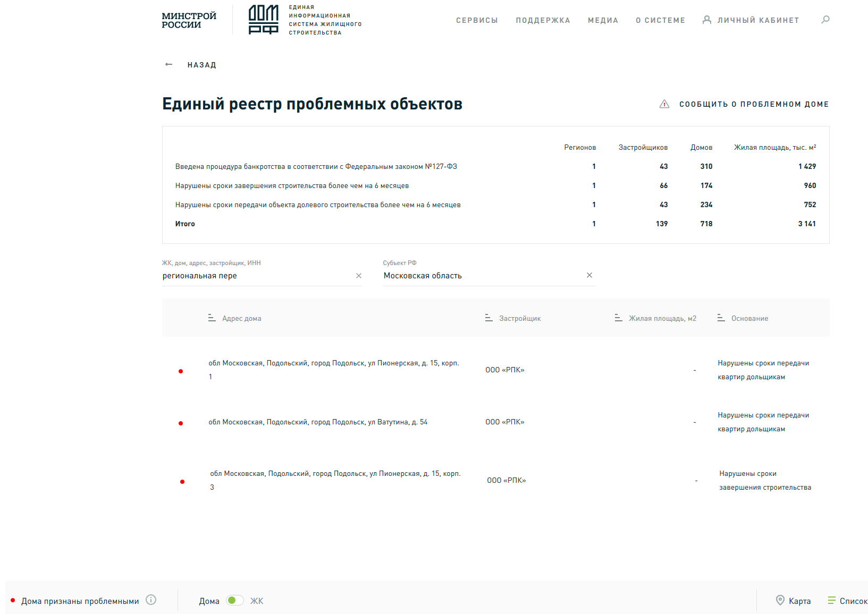Image resolution: width=868 pixels, height=614 pixels.
Task: Click the ДОМ.РФ logo icon
Action: (264, 20)
